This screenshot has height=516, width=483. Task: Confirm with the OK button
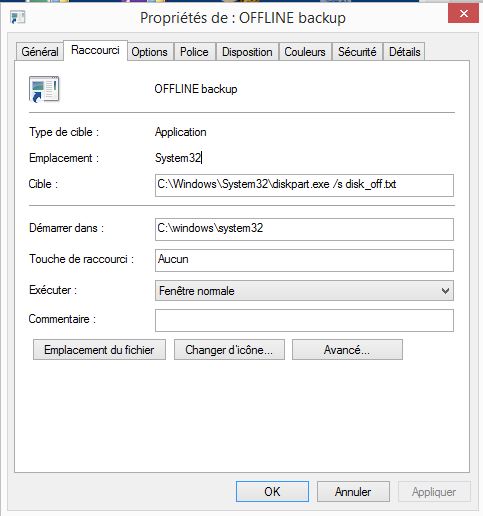(x=272, y=491)
